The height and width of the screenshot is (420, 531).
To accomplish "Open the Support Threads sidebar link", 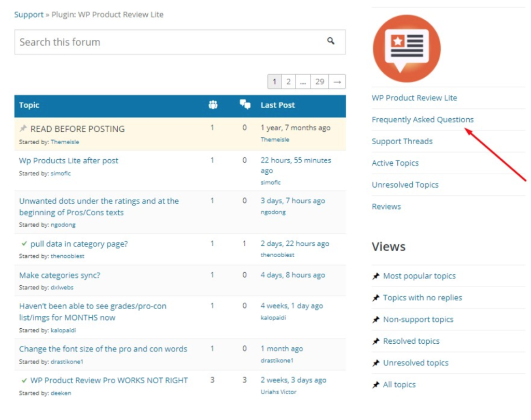I will tap(402, 142).
